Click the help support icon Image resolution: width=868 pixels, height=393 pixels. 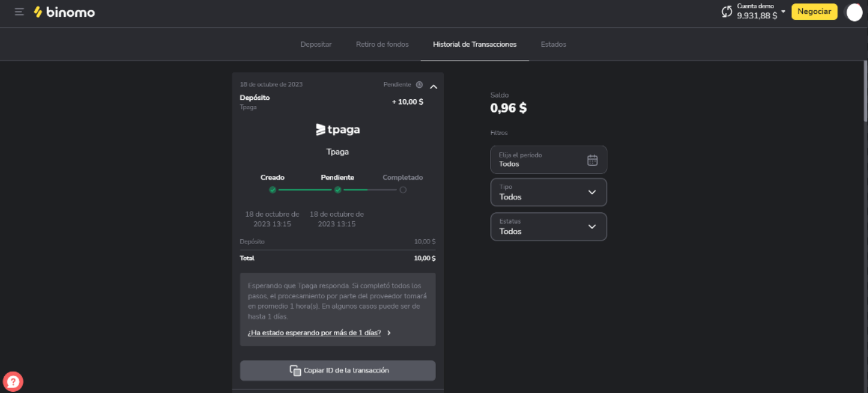pyautogui.click(x=13, y=381)
